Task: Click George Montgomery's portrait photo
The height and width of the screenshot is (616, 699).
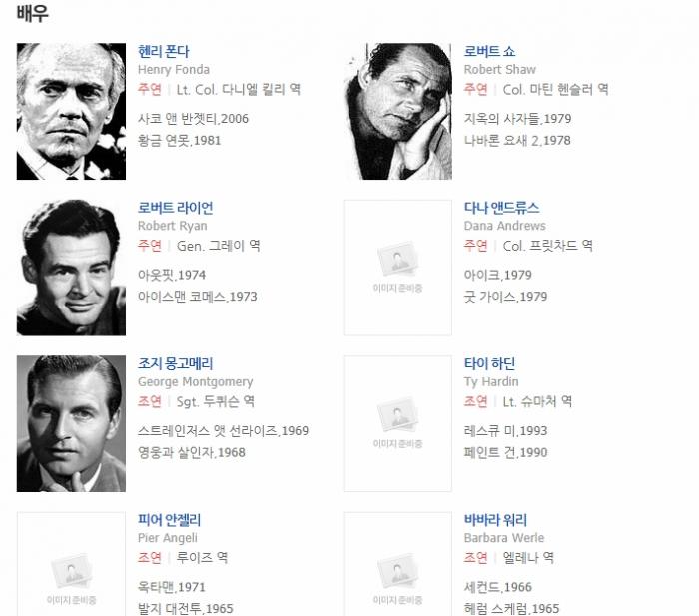Action: click(71, 423)
